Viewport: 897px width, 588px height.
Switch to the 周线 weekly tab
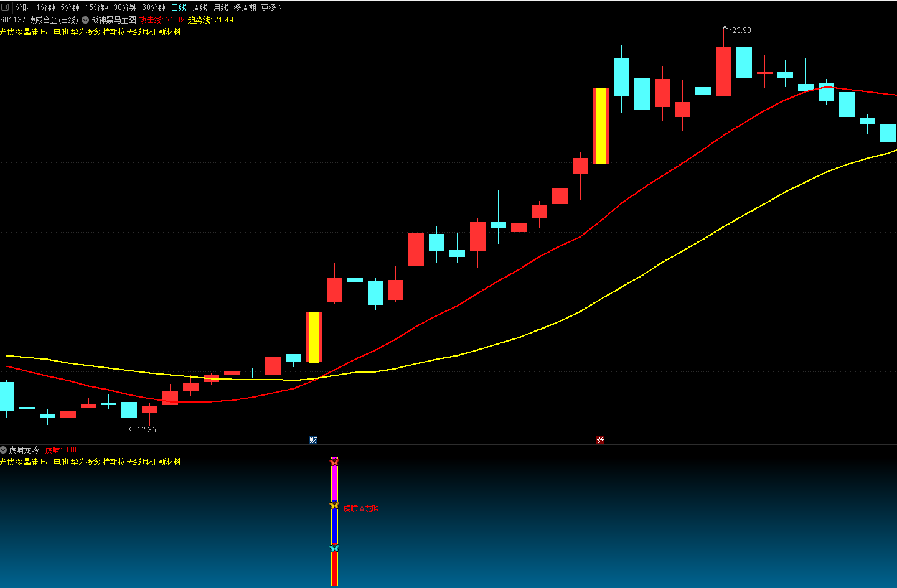coord(200,7)
